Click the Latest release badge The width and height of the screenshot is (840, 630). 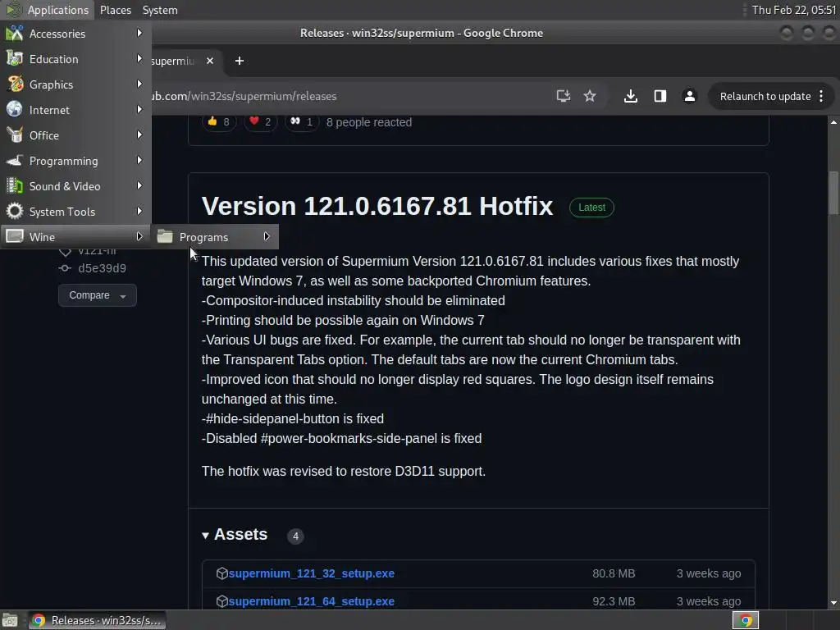[591, 208]
